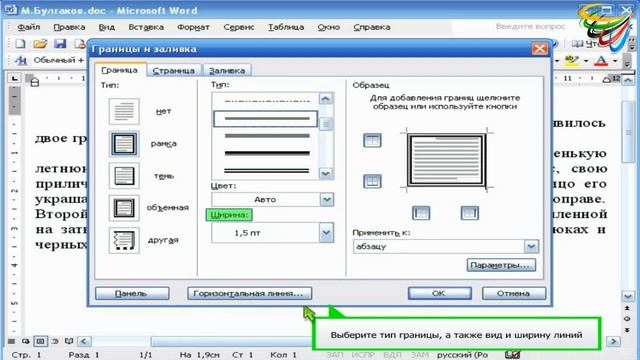The image size is (640, 360).
Task: Expand the formatting toolbar options chevron
Action: (x=627, y=61)
